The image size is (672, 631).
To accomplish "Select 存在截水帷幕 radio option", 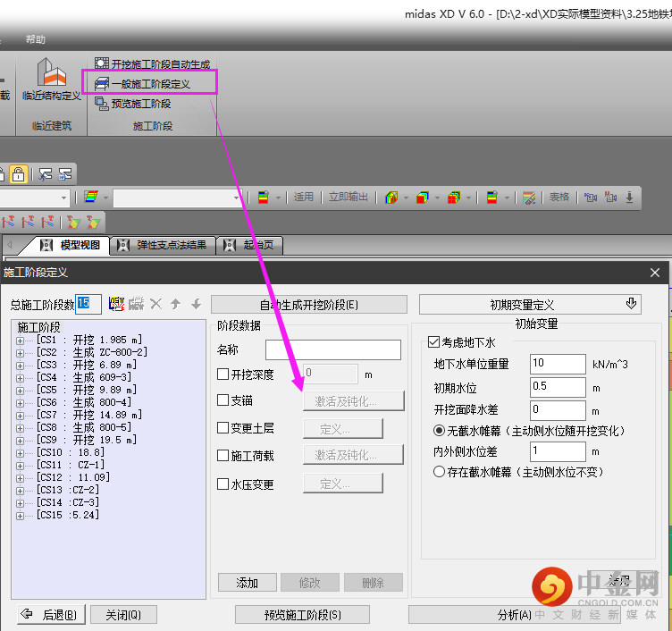I will point(439,471).
